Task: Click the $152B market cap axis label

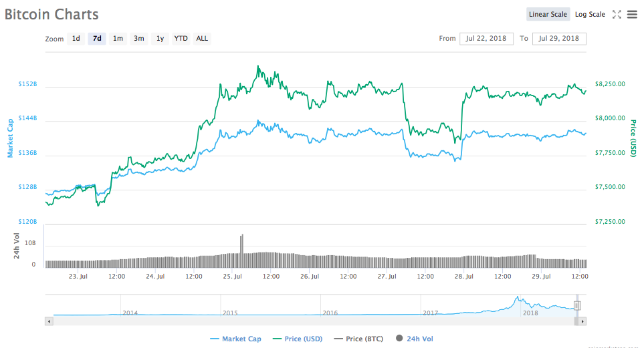Action: tap(27, 84)
